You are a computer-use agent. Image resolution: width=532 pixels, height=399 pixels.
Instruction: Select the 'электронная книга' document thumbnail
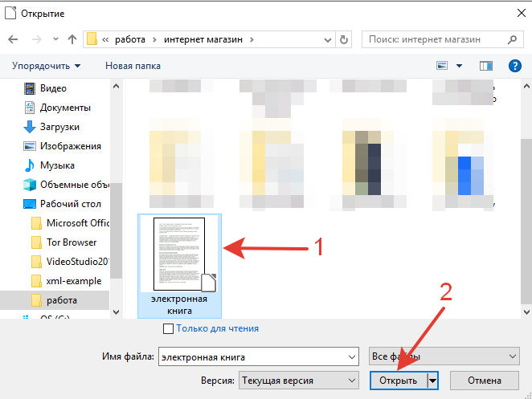coord(179,254)
